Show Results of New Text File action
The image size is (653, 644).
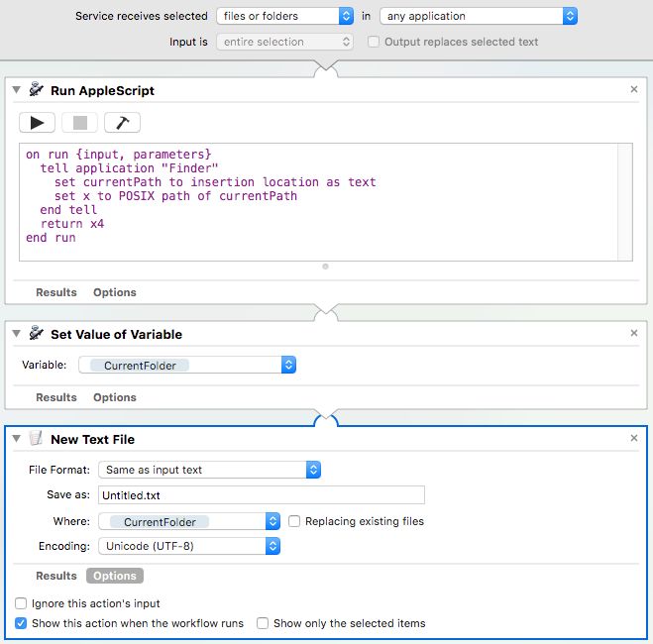point(56,576)
